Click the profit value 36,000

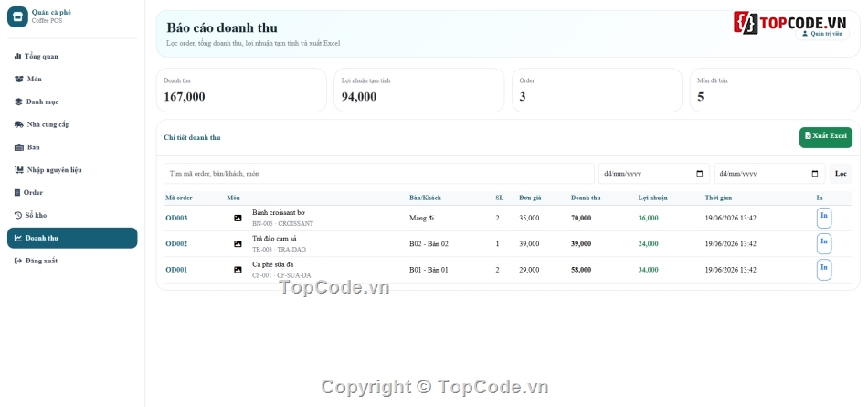click(648, 218)
